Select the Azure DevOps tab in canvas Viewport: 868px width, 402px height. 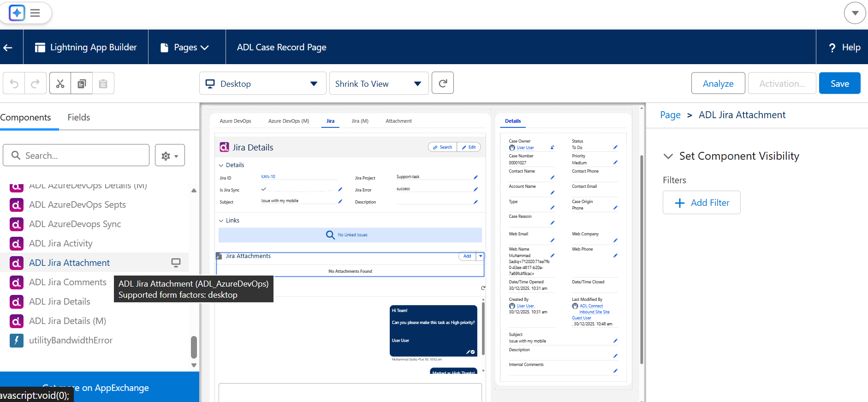click(x=235, y=121)
